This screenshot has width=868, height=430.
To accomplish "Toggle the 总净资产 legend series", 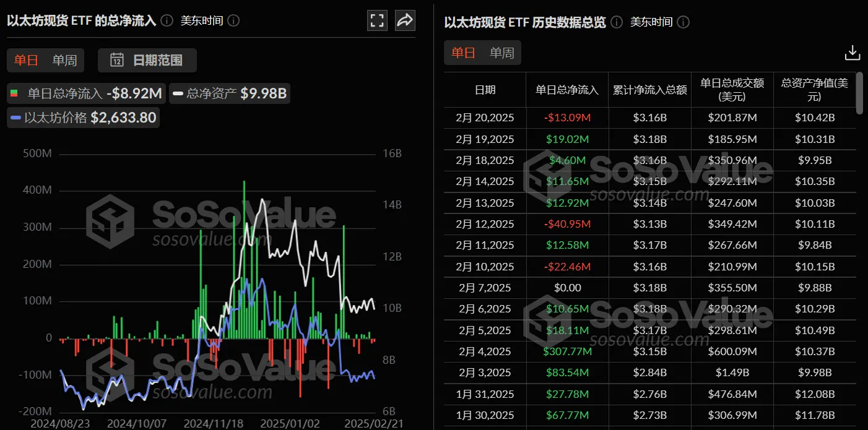I will [x=229, y=93].
